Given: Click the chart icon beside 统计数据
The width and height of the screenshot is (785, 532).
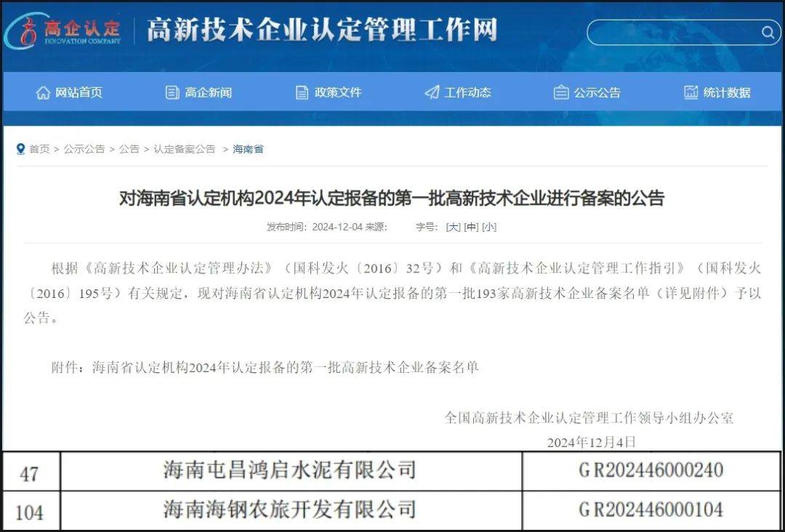Looking at the screenshot, I should [x=691, y=92].
